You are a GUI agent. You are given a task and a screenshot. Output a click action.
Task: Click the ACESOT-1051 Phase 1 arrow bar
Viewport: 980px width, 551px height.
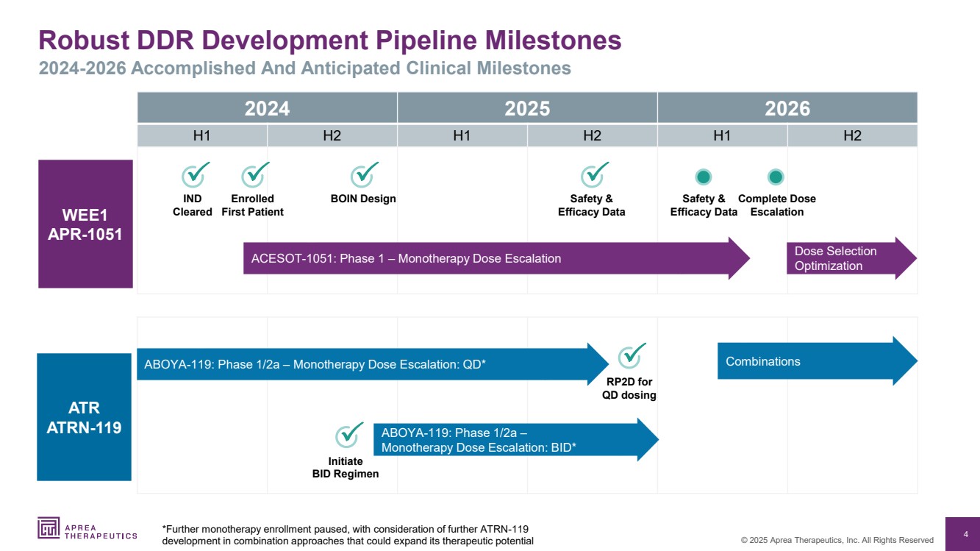point(485,259)
